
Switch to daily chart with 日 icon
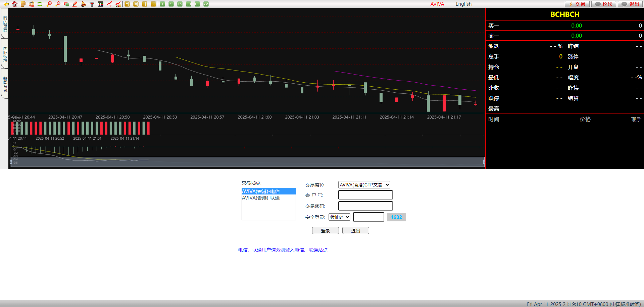127,4
